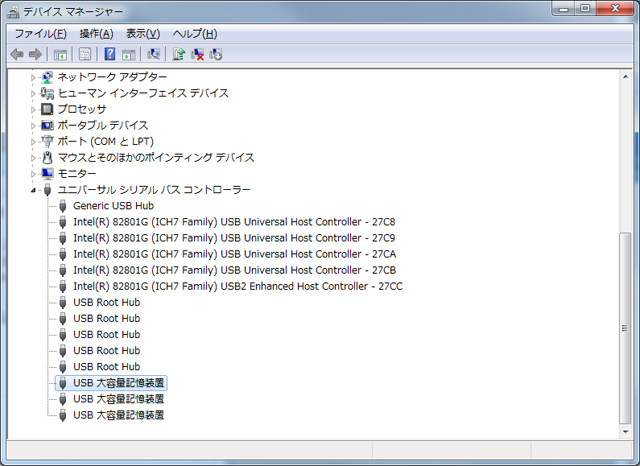Select Generic USB Hub device
Screen dimensions: 640x466
pos(113,206)
